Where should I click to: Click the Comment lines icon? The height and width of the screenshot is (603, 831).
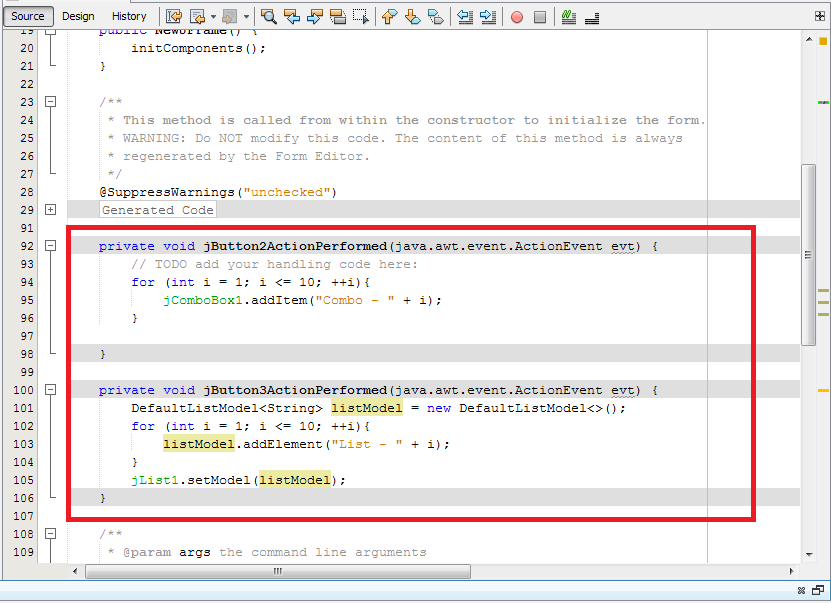[568, 17]
